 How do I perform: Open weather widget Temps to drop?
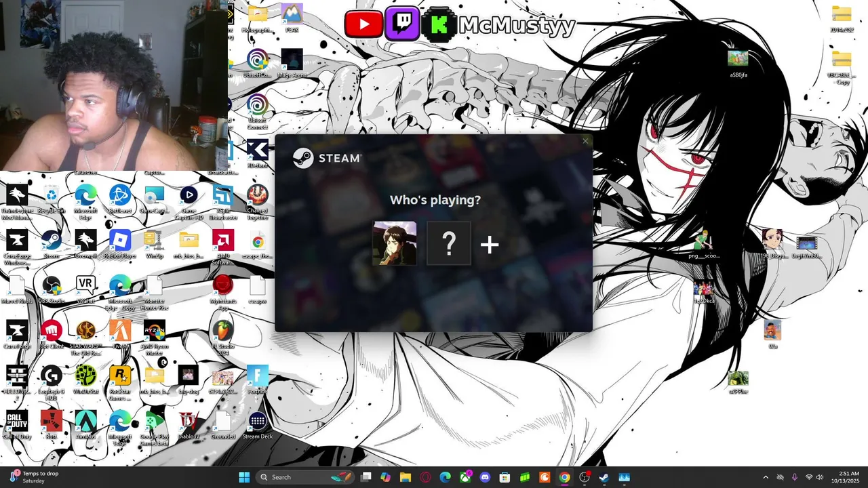[34, 477]
